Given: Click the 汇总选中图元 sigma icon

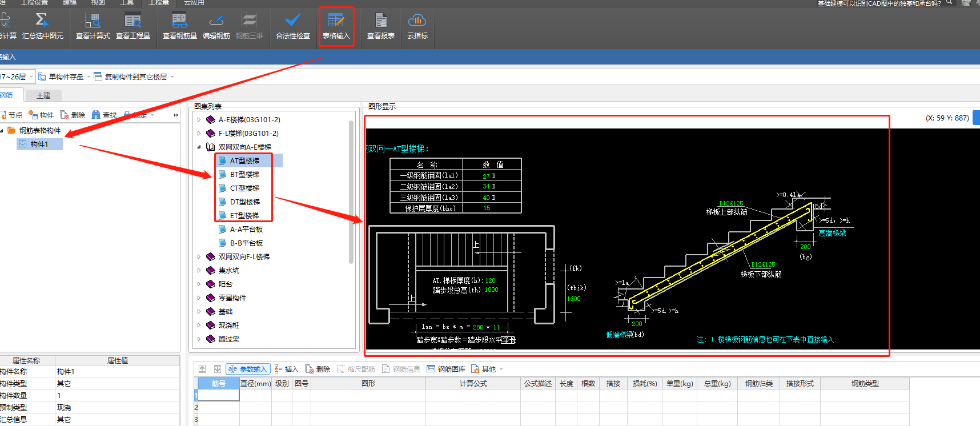Looking at the screenshot, I should tap(42, 20).
